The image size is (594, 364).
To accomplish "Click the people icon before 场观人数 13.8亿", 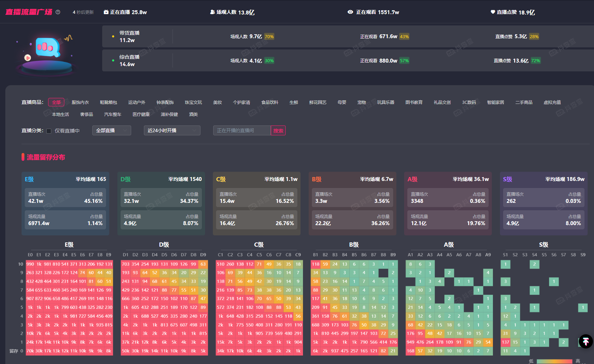I will [212, 12].
